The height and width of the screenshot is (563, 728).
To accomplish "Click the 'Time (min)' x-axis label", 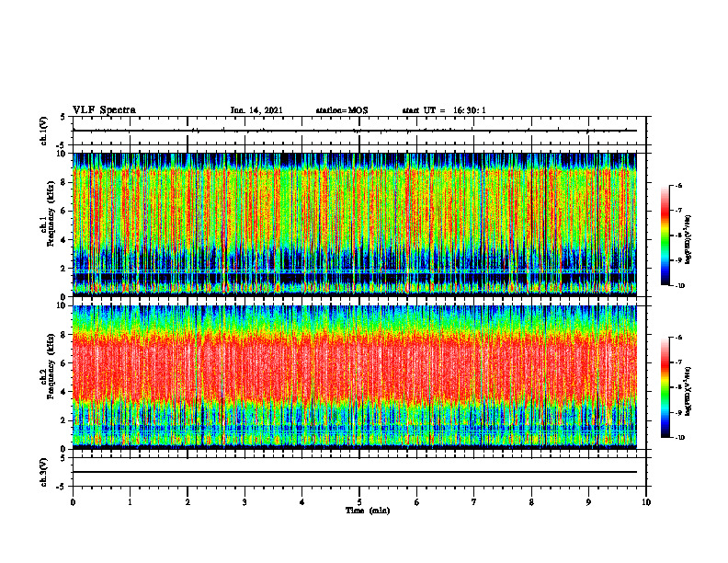I will [368, 511].
